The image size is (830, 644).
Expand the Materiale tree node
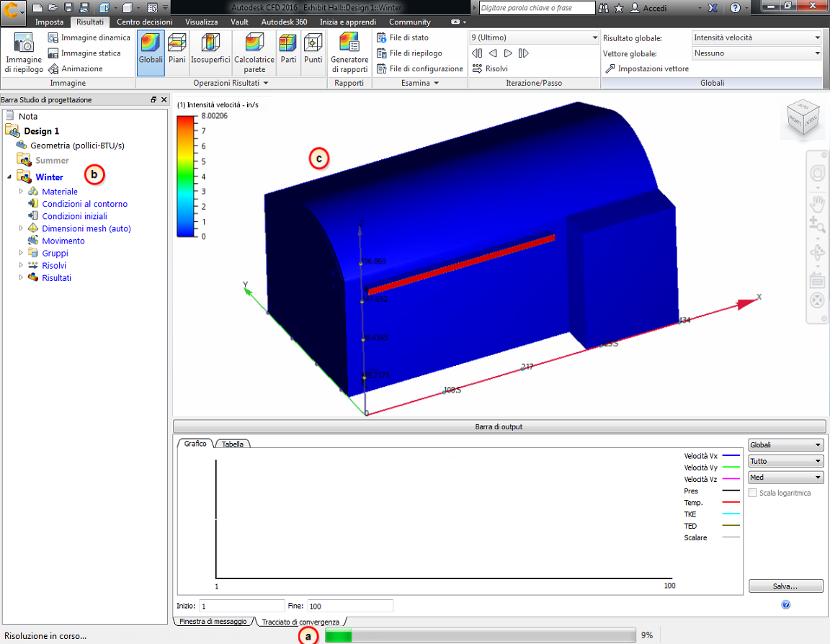coord(21,191)
